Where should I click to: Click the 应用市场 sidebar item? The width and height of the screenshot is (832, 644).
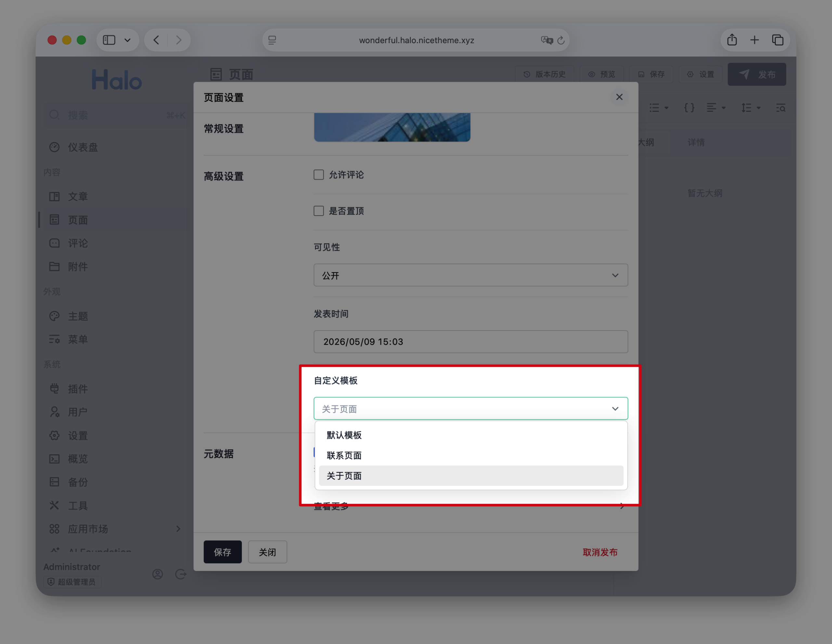pos(117,529)
